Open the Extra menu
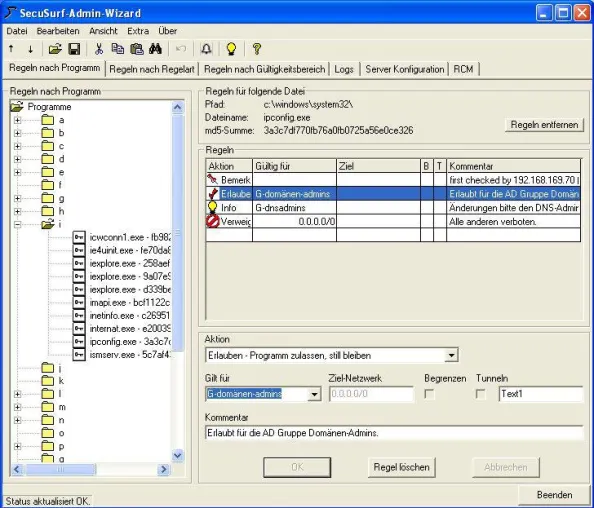The height and width of the screenshot is (508, 594). [138, 31]
